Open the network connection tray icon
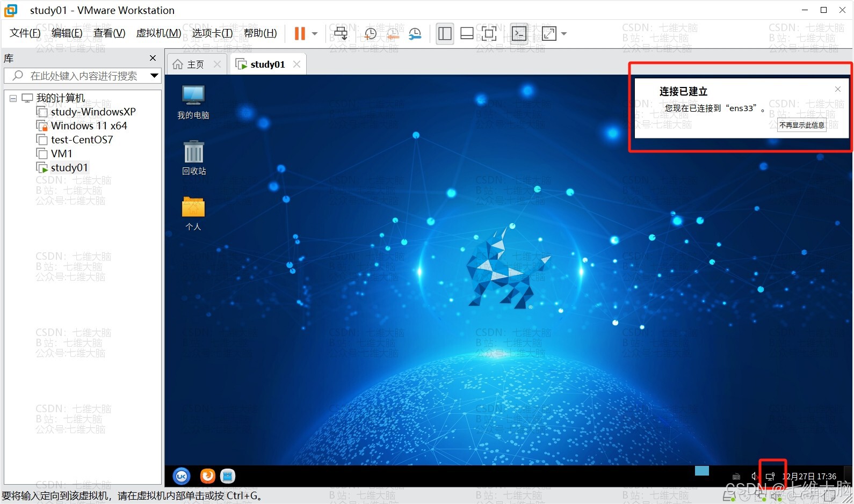854x504 pixels. pyautogui.click(x=770, y=477)
